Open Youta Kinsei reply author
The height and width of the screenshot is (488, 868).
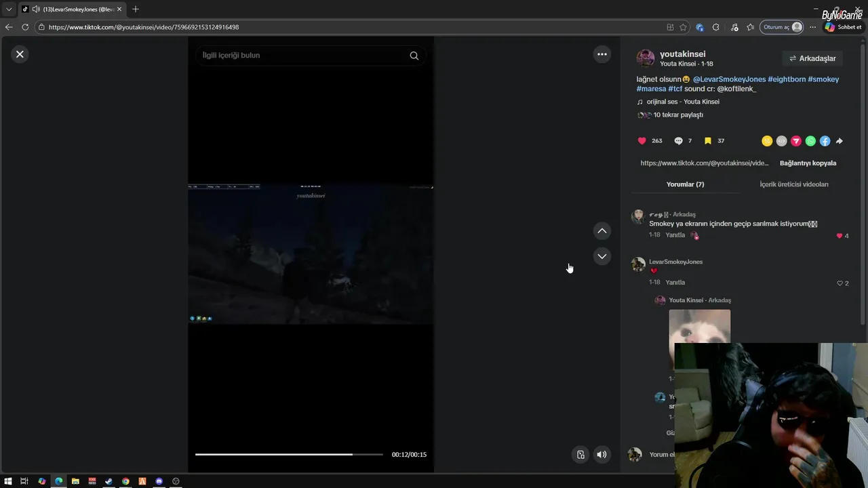pyautogui.click(x=686, y=300)
